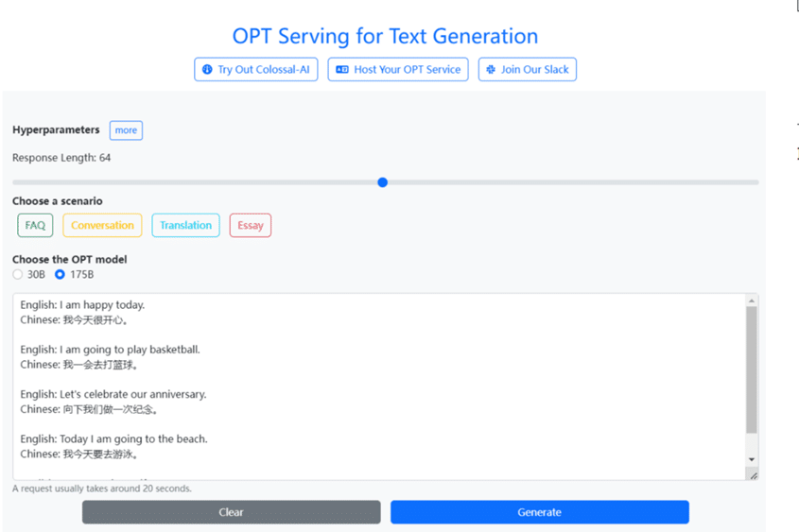Select the 175B model radio button
The height and width of the screenshot is (532, 799).
pyautogui.click(x=60, y=275)
